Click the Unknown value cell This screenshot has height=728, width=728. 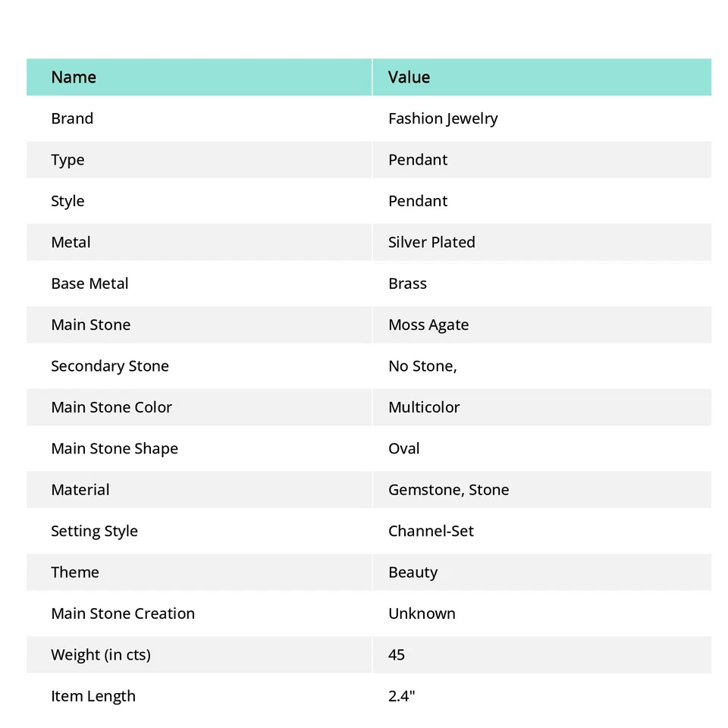(x=422, y=613)
